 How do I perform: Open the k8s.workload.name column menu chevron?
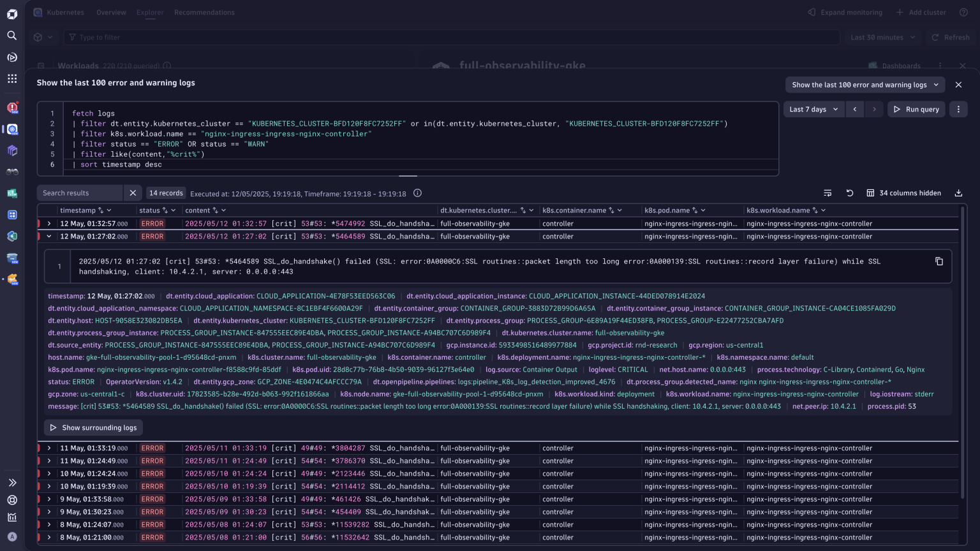tap(824, 210)
